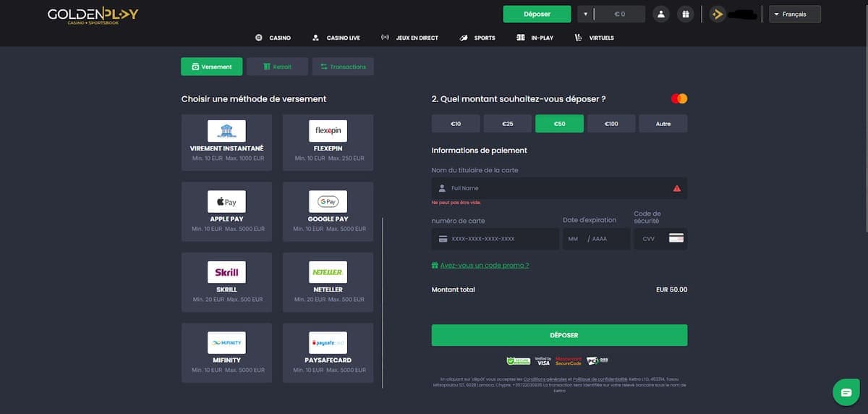Pick the Skrill payment method
The height and width of the screenshot is (414, 868).
(x=226, y=272)
